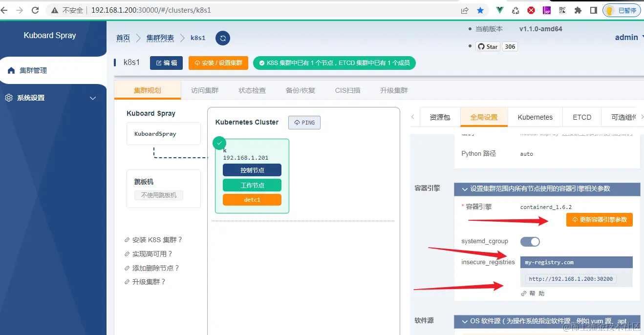Image resolution: width=644 pixels, height=335 pixels.
Task: Open the purple RP extension icon
Action: coord(547,10)
